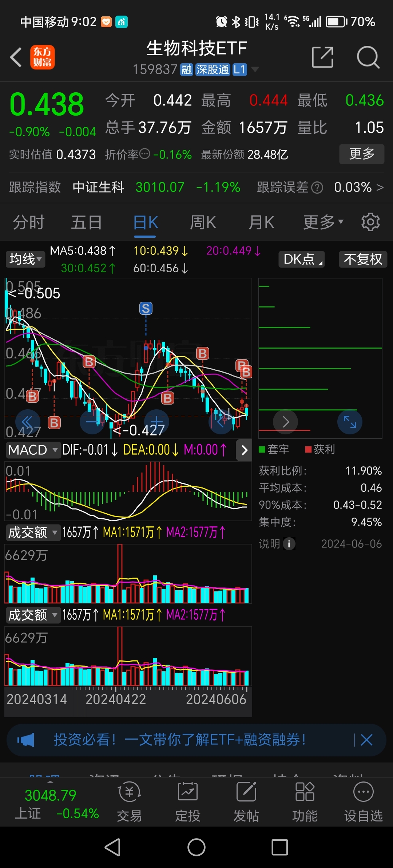Viewport: 393px width, 868px height.
Task: Tap the MACD histogram chart area
Action: pyautogui.click(x=128, y=491)
